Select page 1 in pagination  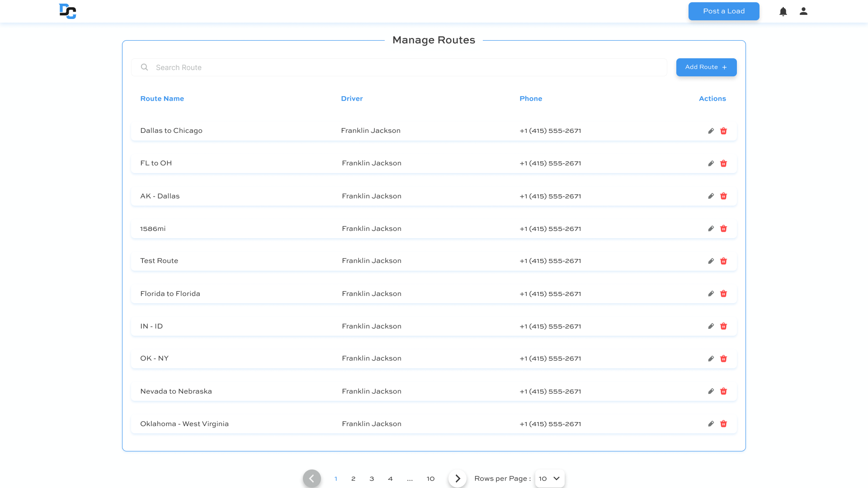pyautogui.click(x=336, y=479)
